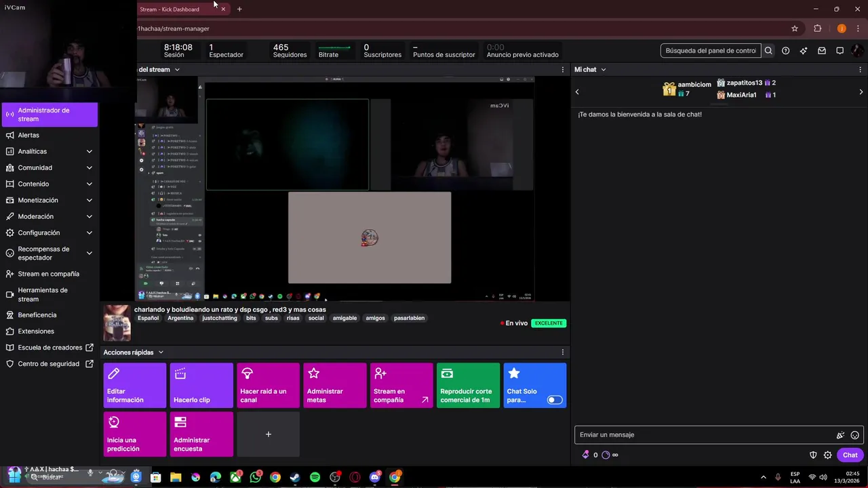Click the dashboard search magnifier button
Image resolution: width=868 pixels, height=488 pixels.
pyautogui.click(x=768, y=51)
